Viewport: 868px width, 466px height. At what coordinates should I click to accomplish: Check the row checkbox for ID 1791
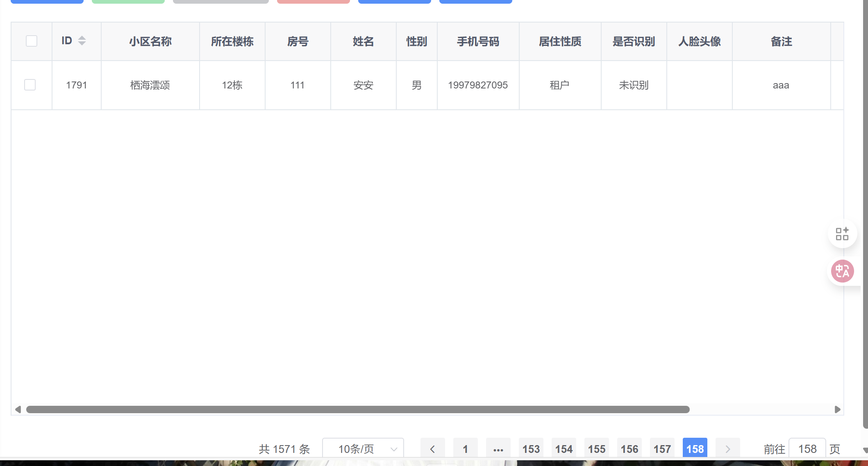30,85
